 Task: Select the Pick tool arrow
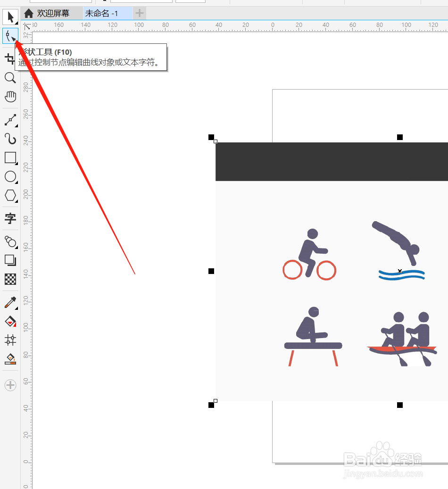tap(10, 17)
